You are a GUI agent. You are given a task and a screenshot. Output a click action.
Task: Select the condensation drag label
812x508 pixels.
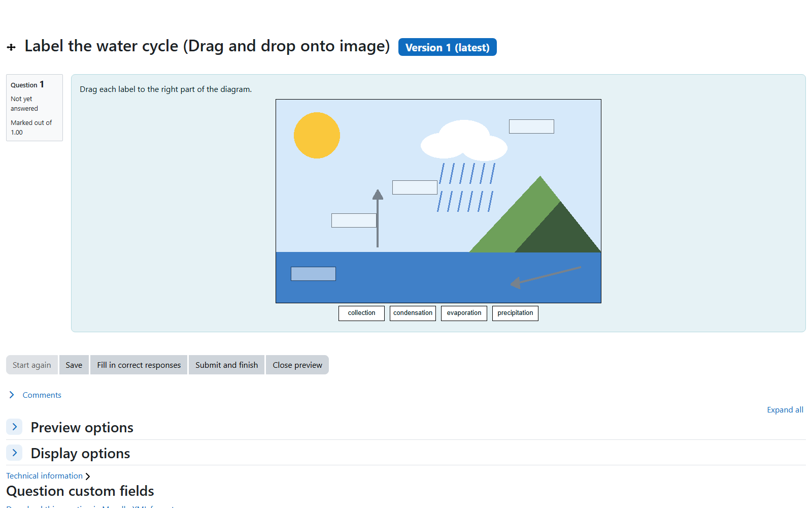pos(413,313)
